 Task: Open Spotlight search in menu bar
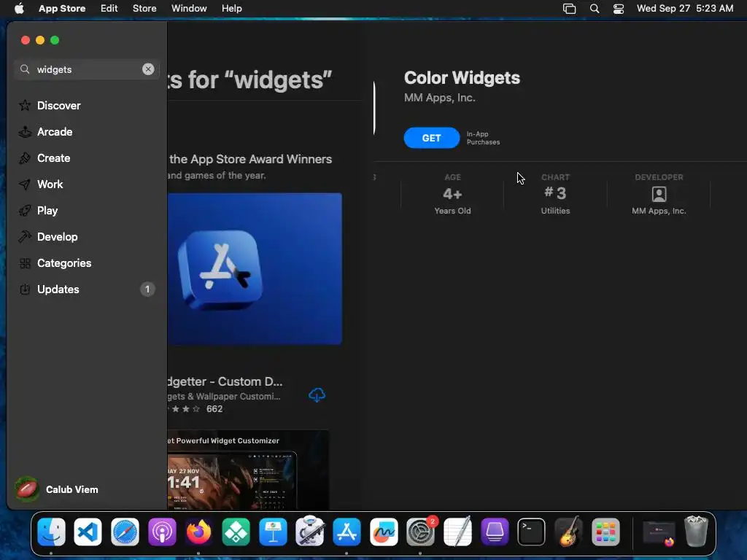coord(594,8)
